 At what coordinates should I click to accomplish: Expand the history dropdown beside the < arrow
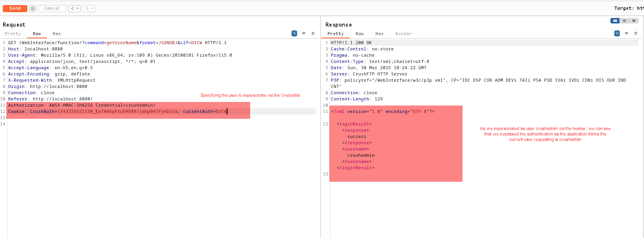pyautogui.click(x=78, y=8)
